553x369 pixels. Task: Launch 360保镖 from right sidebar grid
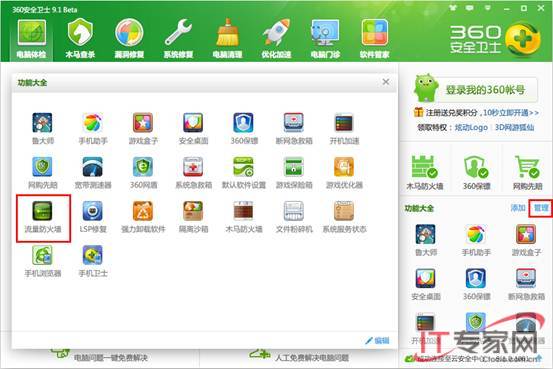coord(476,284)
